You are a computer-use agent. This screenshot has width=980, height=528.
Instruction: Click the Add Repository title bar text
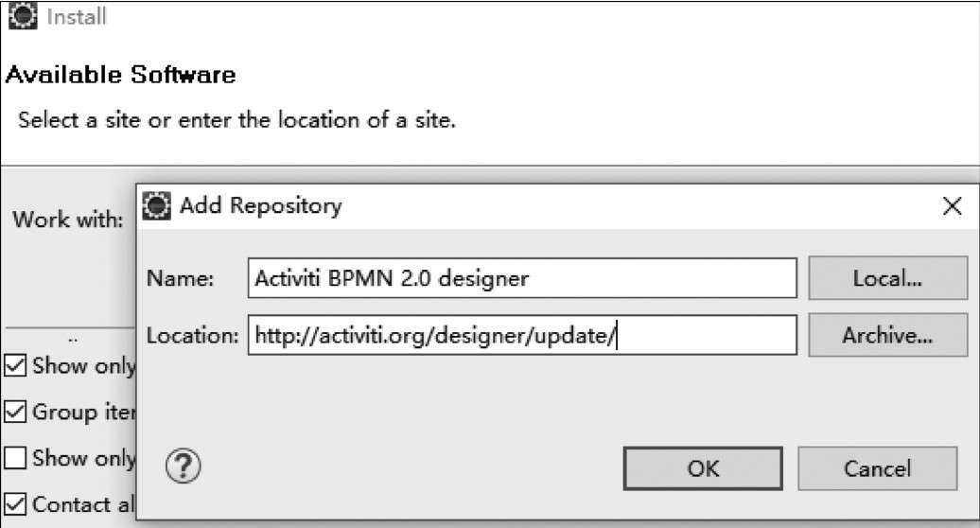(x=261, y=205)
